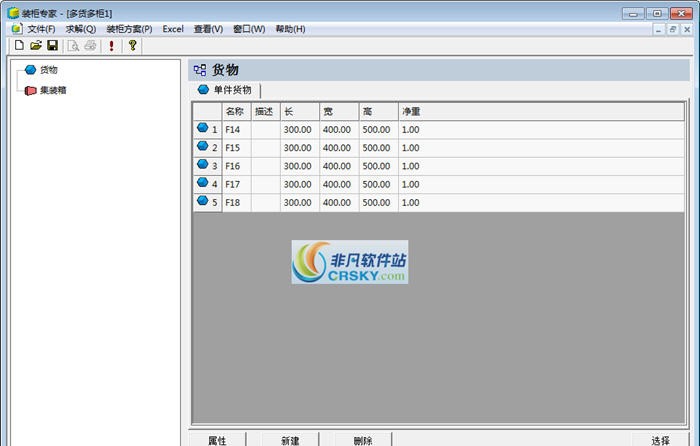
Task: Open the Excel menu
Action: point(173,29)
